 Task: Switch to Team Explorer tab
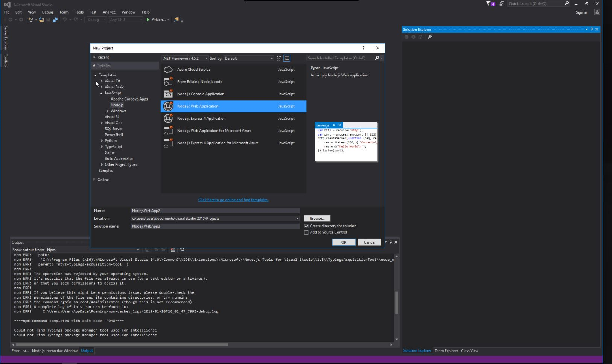coord(446,351)
